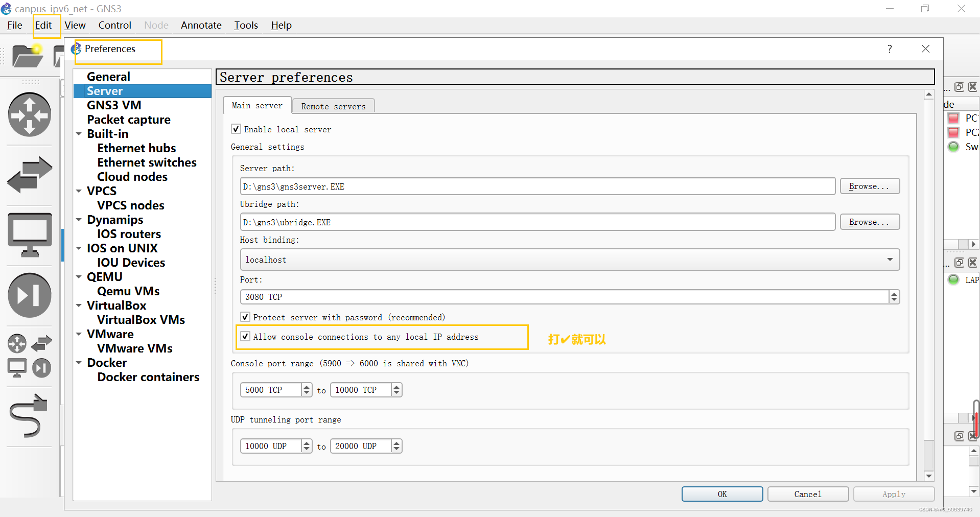Collapse the VPCS tree section

click(x=79, y=191)
